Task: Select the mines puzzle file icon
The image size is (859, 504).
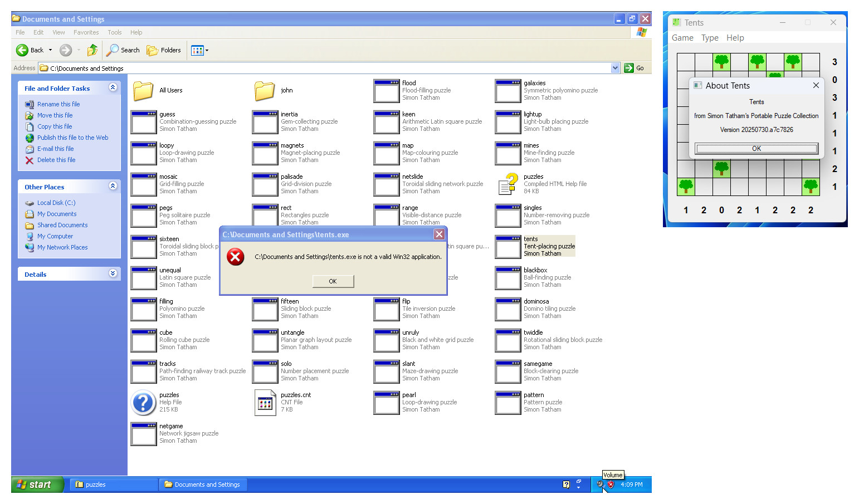Action: point(508,153)
